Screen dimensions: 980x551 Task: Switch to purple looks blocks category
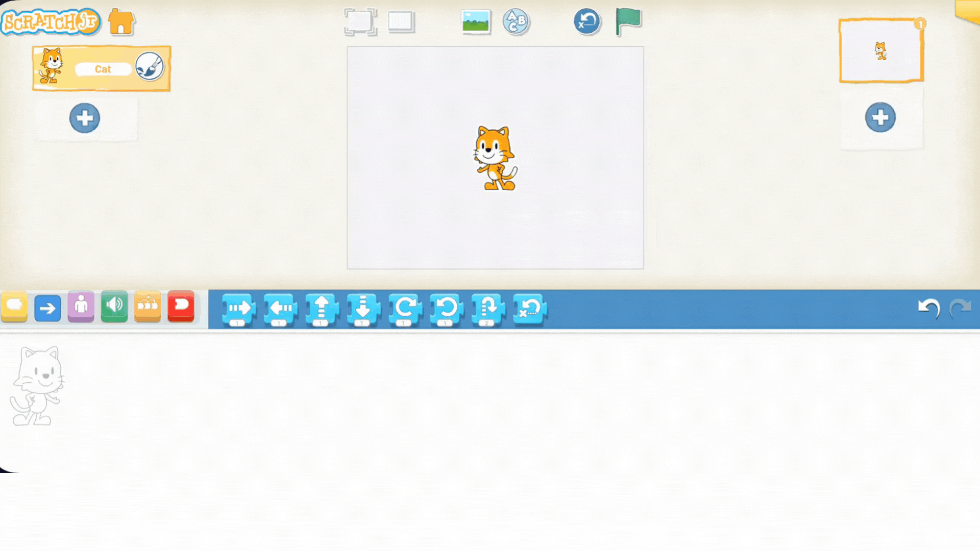point(81,307)
